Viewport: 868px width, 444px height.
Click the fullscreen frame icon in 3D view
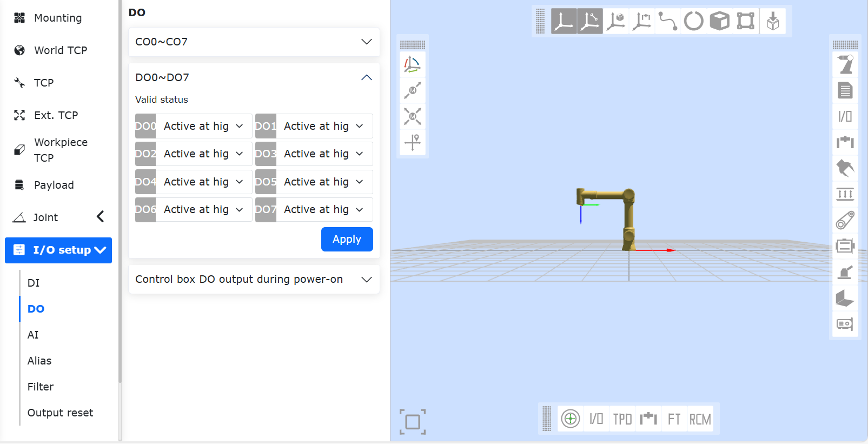point(413,422)
